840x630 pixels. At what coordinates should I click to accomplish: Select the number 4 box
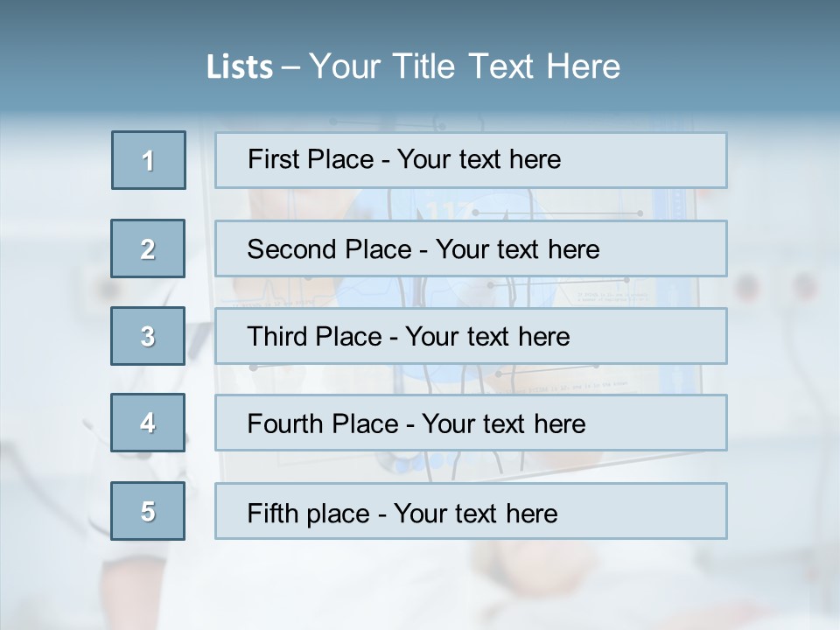point(149,423)
